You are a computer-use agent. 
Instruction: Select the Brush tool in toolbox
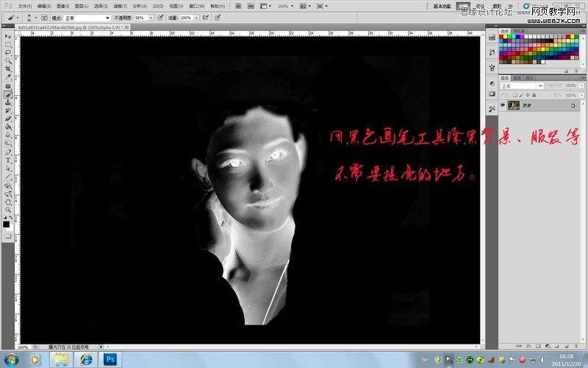(x=8, y=94)
